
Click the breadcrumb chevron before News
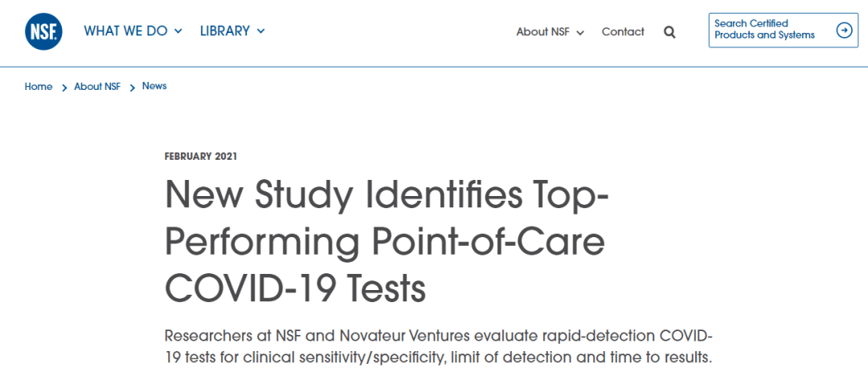click(x=132, y=88)
